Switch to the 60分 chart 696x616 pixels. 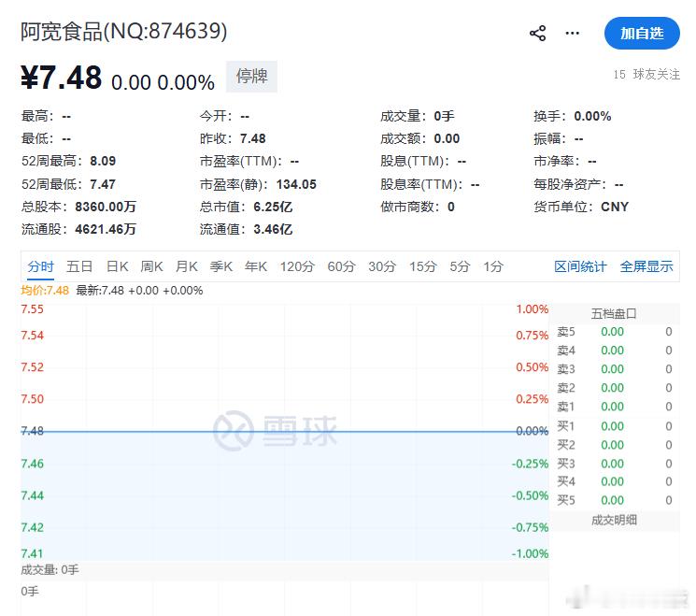coord(341,266)
